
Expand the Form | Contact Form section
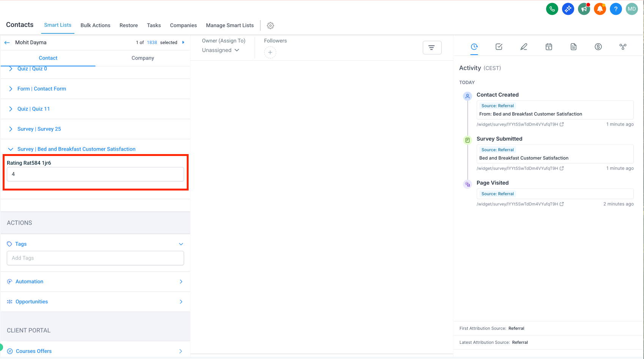pos(95,89)
